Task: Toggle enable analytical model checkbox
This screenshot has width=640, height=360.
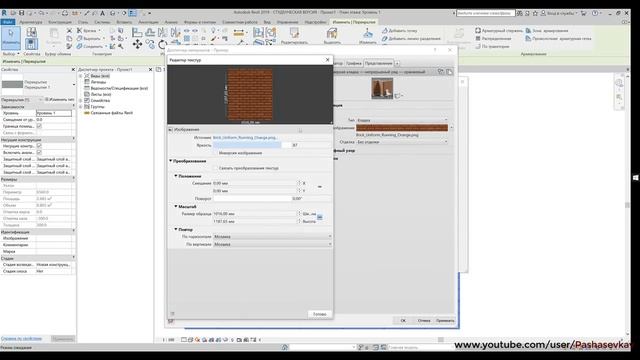Action: [39, 152]
